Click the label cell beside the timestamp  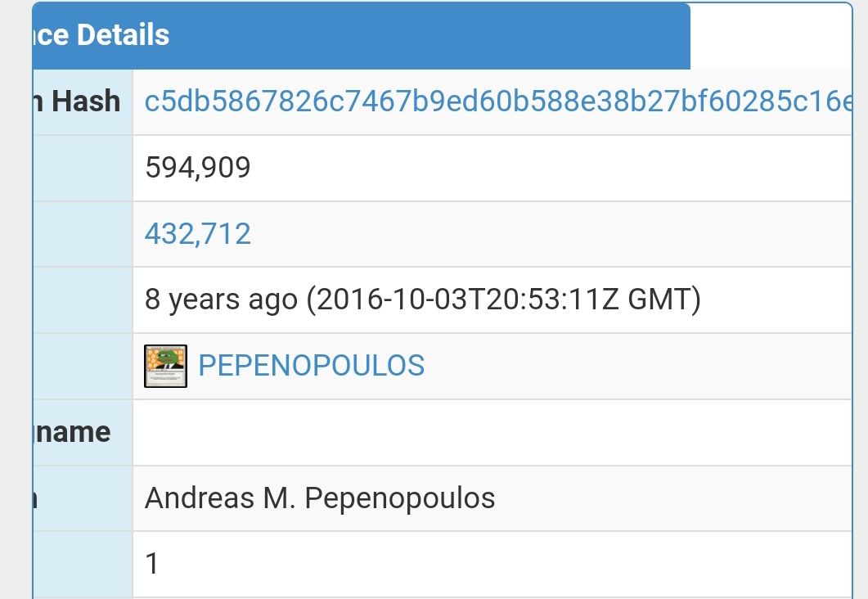[x=83, y=300]
